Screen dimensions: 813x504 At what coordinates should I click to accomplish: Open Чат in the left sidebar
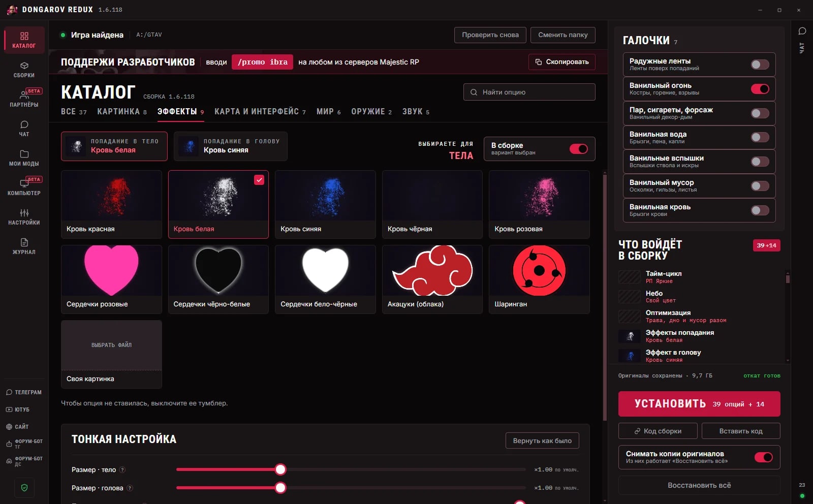tap(24, 129)
